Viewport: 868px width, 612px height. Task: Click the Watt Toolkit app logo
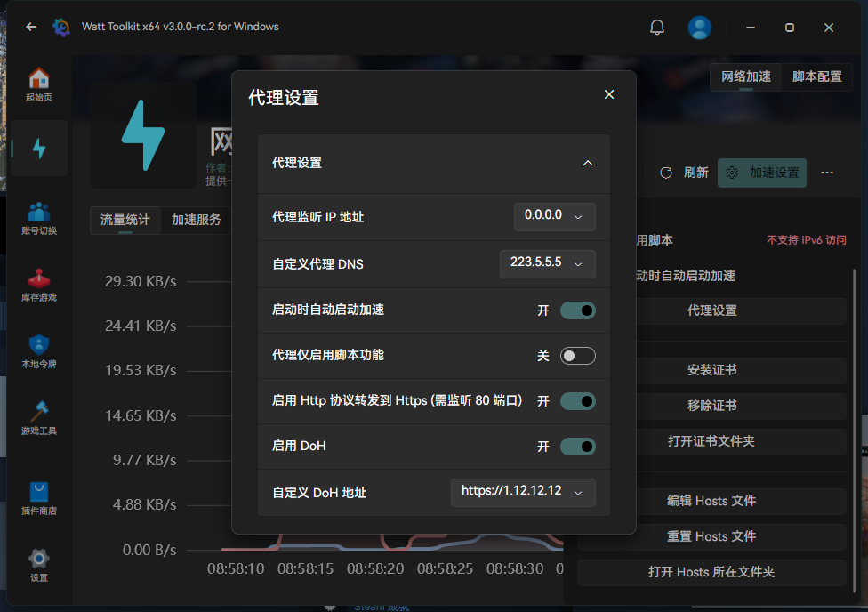coord(61,27)
